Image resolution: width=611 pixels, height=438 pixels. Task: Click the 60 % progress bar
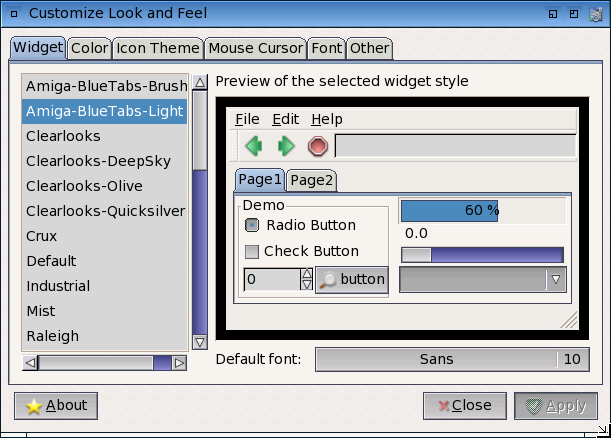tap(483, 211)
